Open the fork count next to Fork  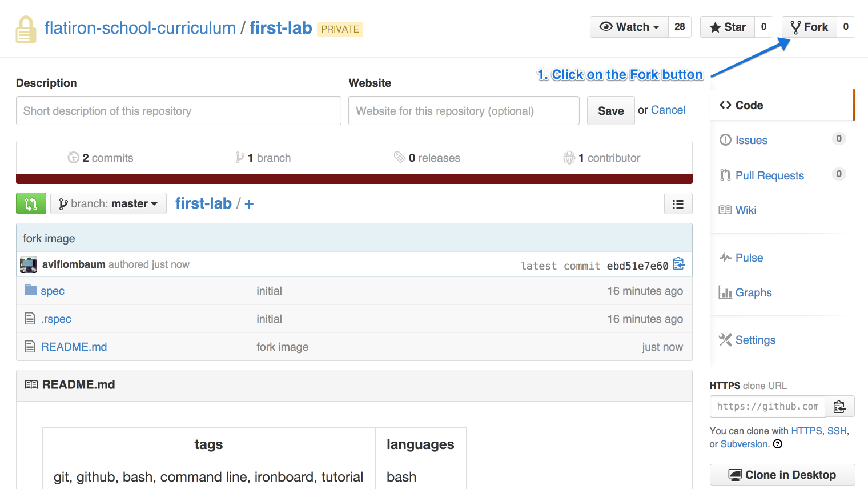[846, 27]
